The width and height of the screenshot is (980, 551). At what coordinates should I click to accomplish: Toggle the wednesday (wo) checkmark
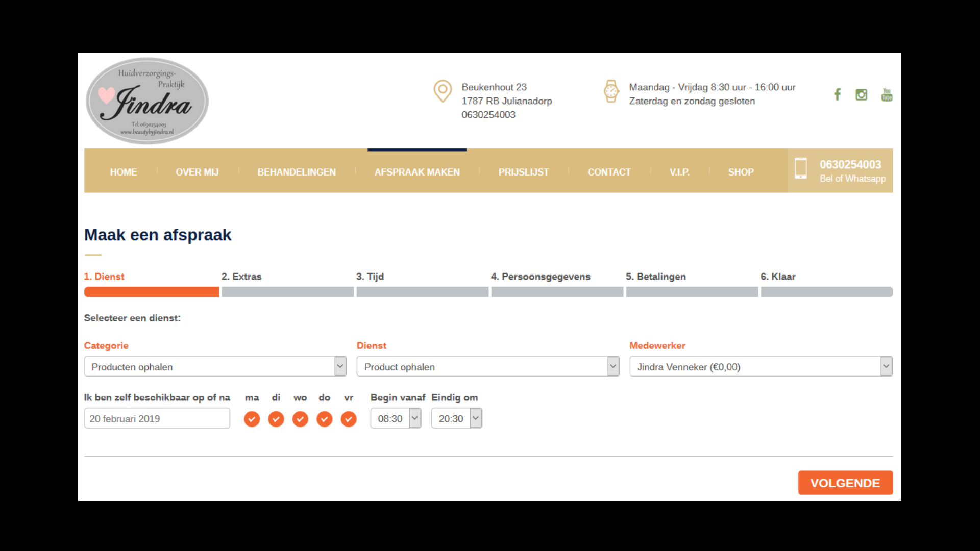point(300,419)
